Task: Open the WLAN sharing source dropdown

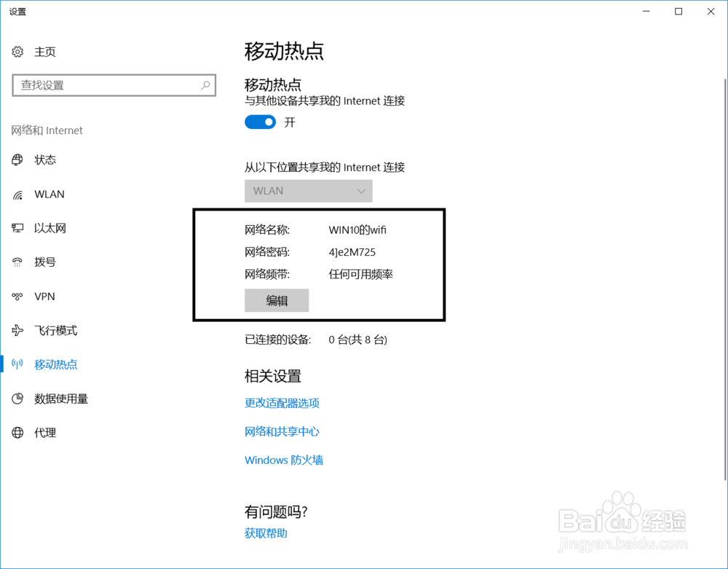Action: 308,191
